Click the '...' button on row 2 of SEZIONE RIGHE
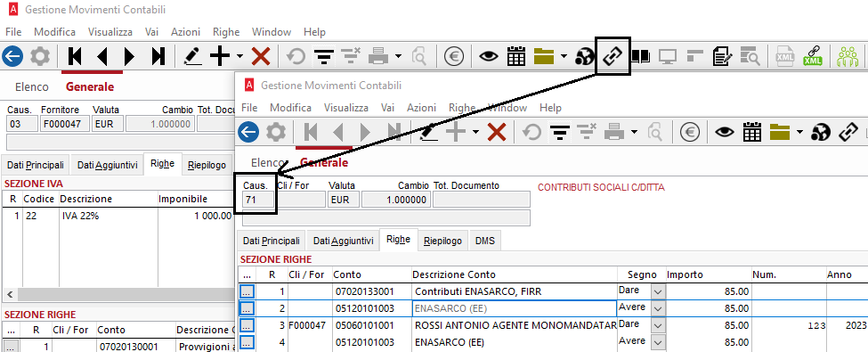Screen dimensions: 868x352 247,308
